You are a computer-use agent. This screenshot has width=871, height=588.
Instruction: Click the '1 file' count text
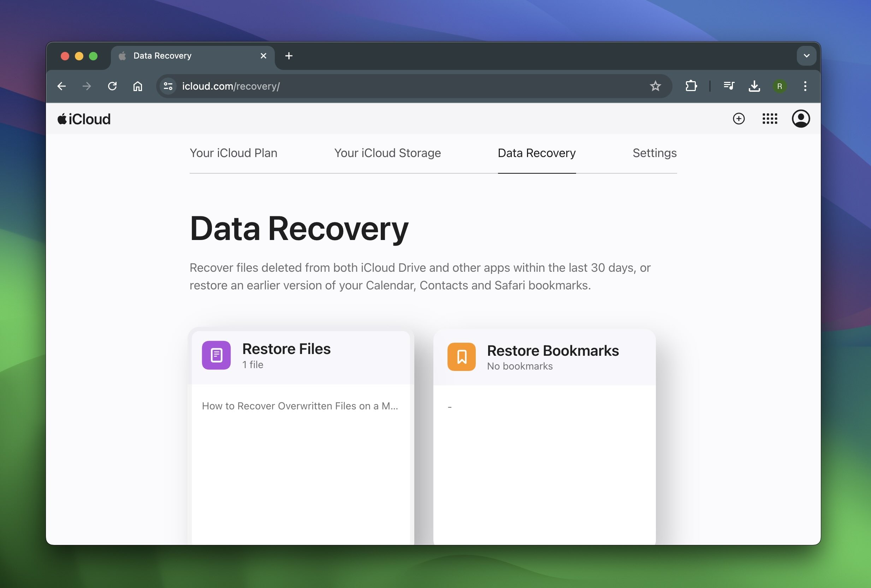(253, 365)
